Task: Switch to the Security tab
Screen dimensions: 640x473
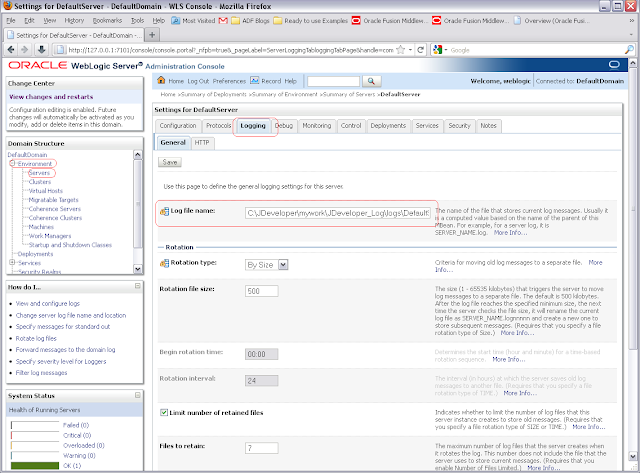Action: pyautogui.click(x=460, y=126)
